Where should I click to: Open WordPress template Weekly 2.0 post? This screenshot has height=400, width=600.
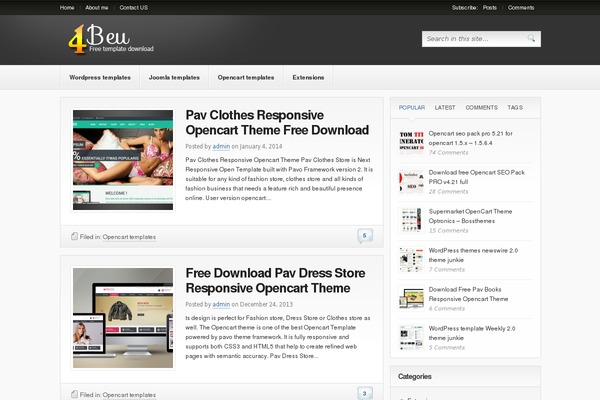472,333
